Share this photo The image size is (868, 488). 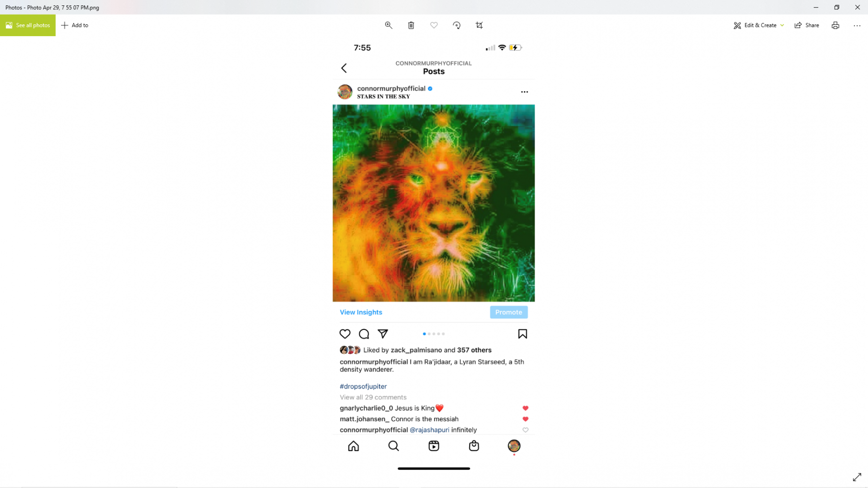pos(806,25)
